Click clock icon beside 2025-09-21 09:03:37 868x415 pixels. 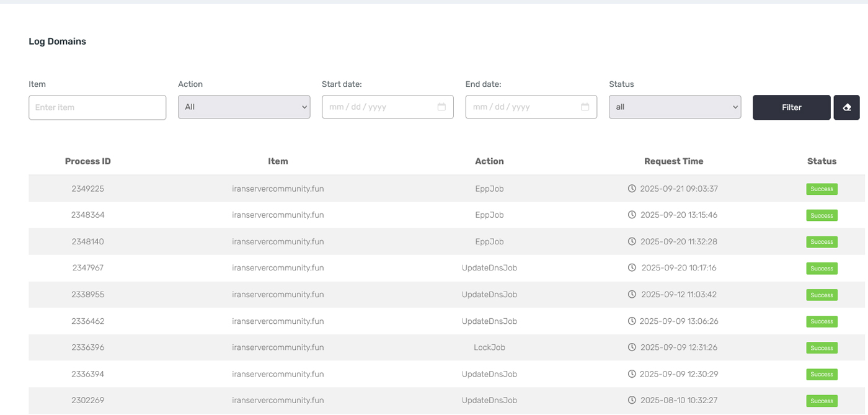point(632,189)
